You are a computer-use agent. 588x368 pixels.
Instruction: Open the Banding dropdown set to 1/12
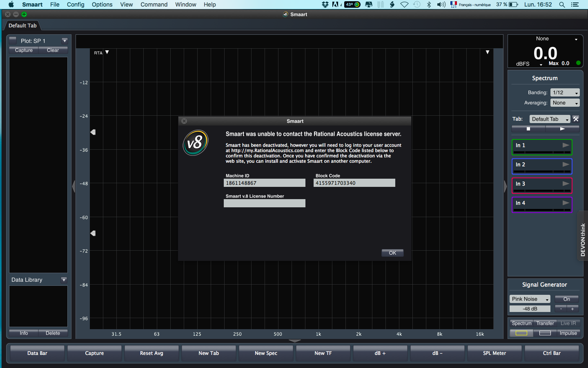tap(565, 92)
